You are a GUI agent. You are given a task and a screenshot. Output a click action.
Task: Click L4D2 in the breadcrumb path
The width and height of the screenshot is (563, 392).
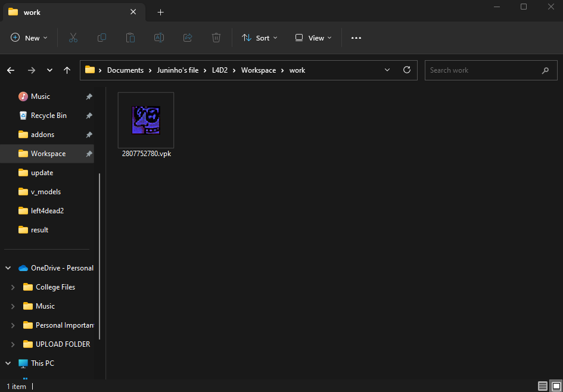click(x=220, y=70)
